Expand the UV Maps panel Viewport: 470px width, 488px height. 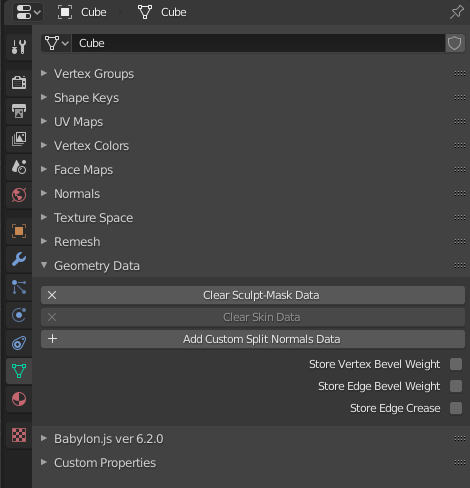pyautogui.click(x=44, y=121)
